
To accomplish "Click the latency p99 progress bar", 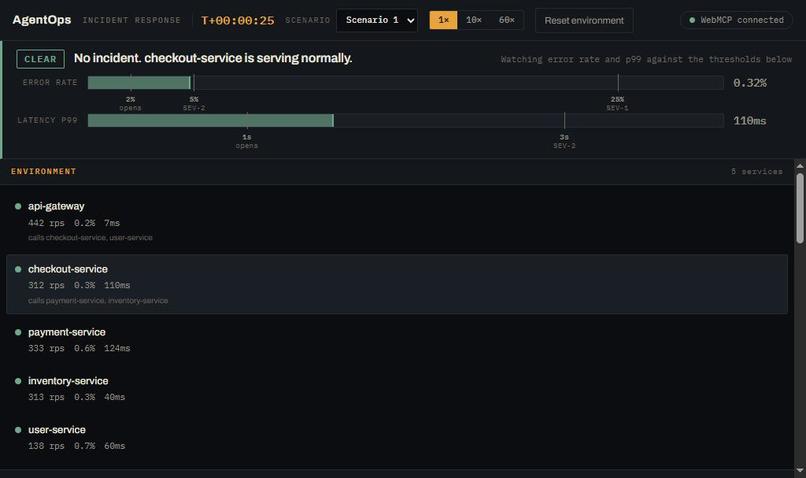I will coord(406,120).
